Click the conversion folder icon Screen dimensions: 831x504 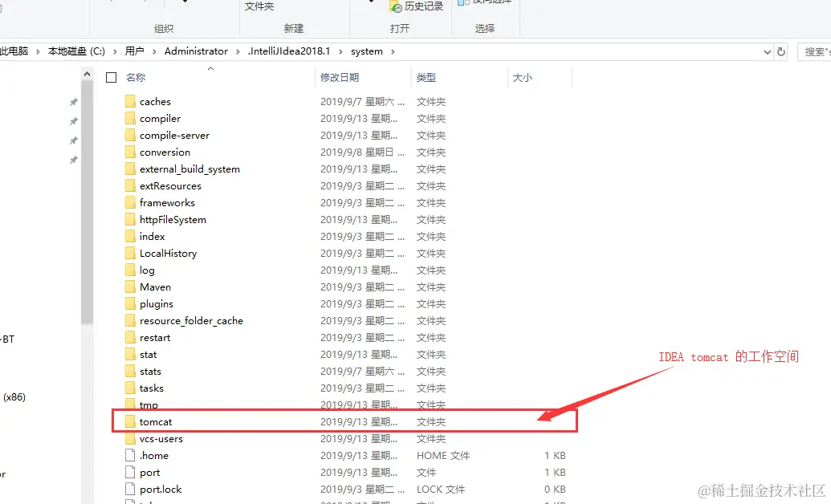[130, 152]
